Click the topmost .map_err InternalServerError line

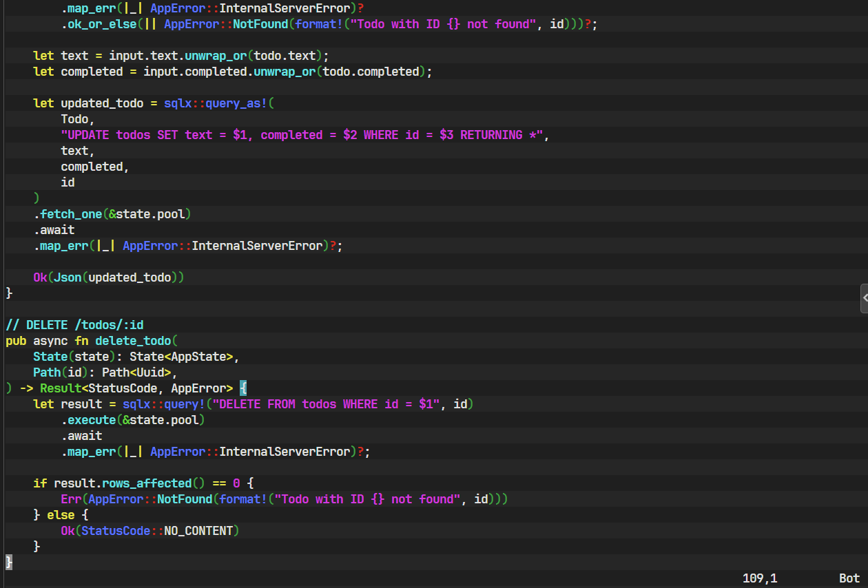212,8
